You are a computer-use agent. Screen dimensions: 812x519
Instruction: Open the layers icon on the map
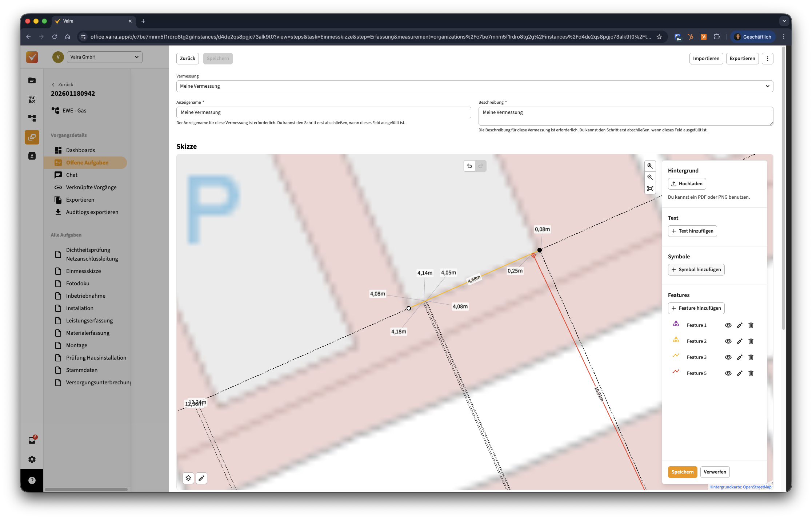(188, 478)
